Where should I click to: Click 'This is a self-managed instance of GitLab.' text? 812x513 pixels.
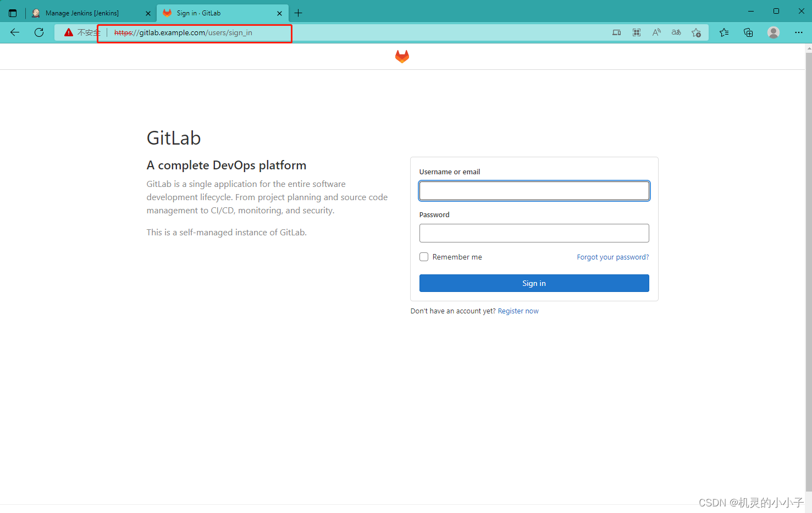227,233
